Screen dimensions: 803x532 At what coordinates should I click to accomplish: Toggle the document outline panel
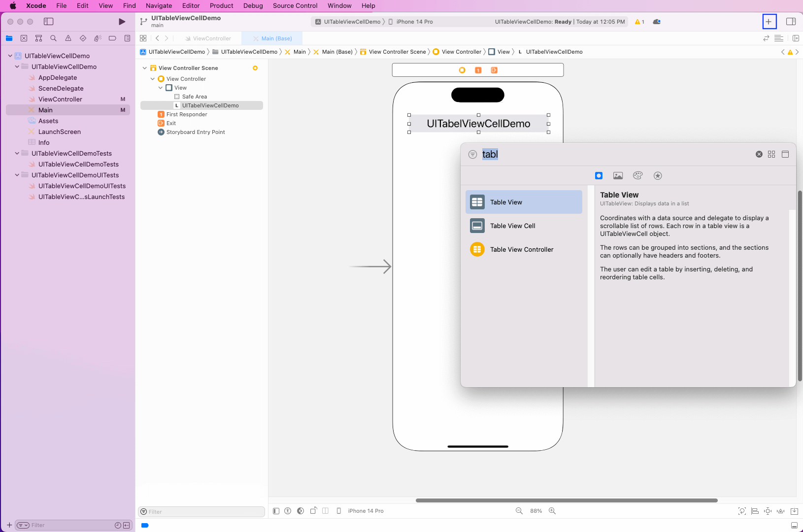click(x=276, y=511)
